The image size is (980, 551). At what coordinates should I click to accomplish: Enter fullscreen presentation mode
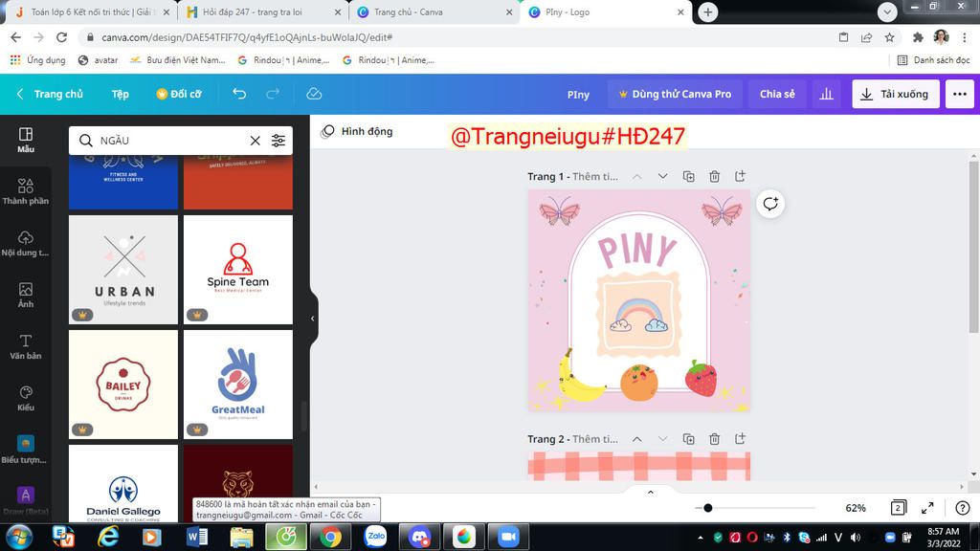tap(927, 508)
